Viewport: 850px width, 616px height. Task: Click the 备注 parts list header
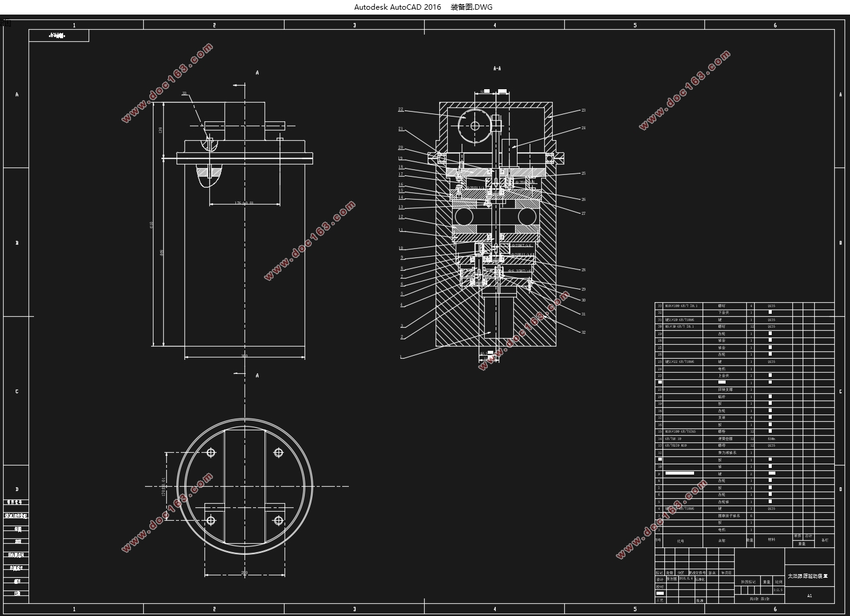point(825,540)
